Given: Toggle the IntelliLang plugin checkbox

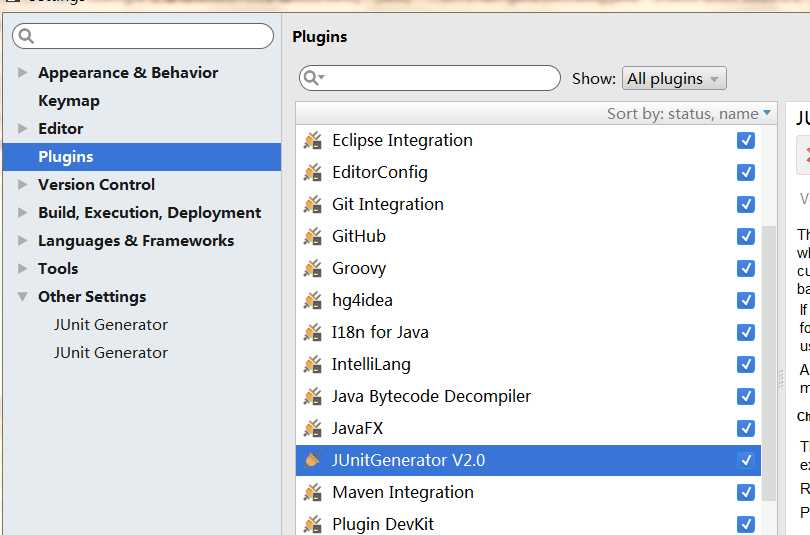Looking at the screenshot, I should click(x=745, y=365).
